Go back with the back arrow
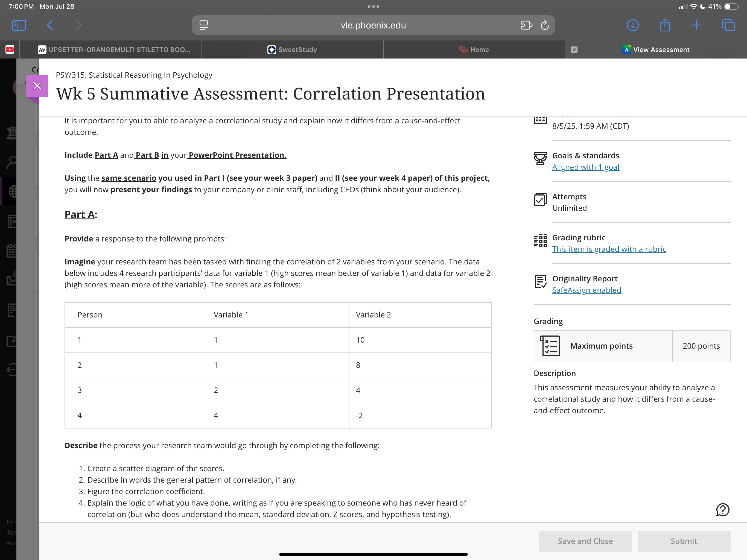The width and height of the screenshot is (747, 560). [x=50, y=25]
